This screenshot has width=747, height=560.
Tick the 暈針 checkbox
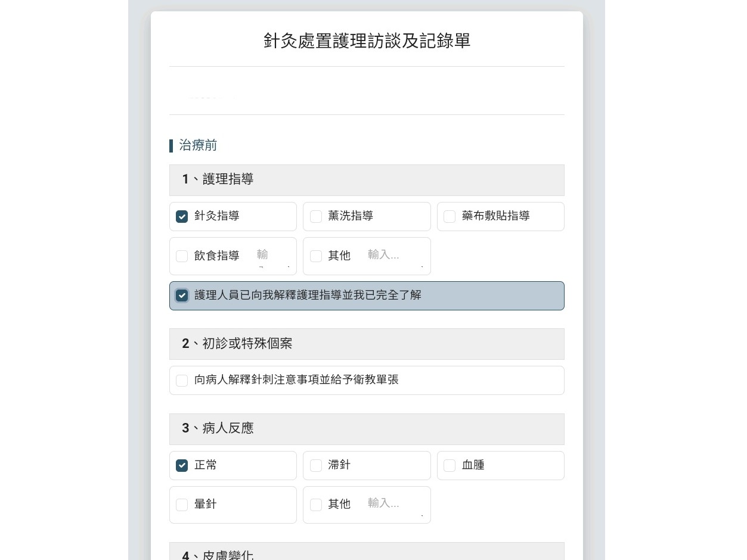[x=182, y=505]
